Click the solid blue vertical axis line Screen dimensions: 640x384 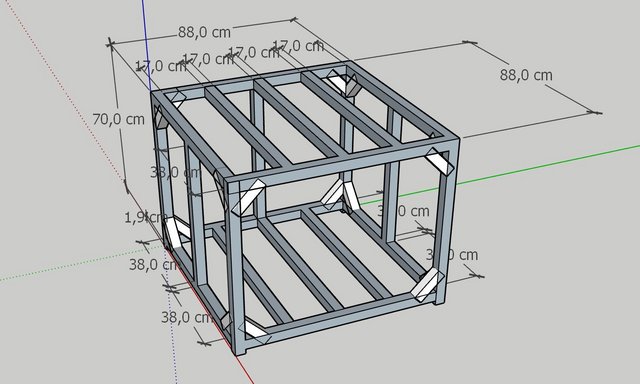point(147,45)
